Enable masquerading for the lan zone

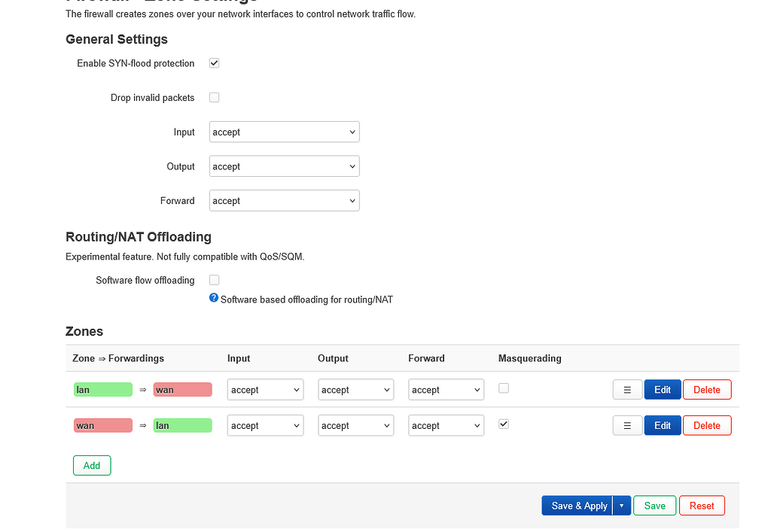coord(503,388)
